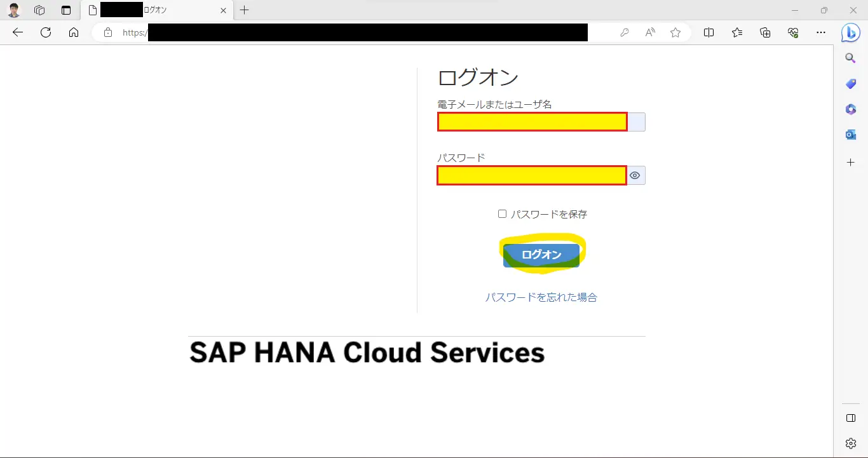Open the sidebar Outlook icon
The height and width of the screenshot is (458, 868).
click(x=851, y=135)
